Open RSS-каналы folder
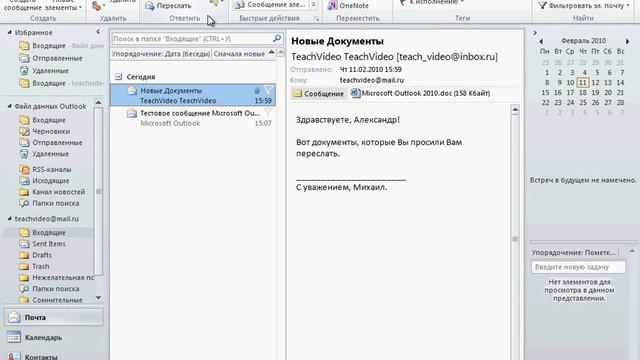 point(51,169)
